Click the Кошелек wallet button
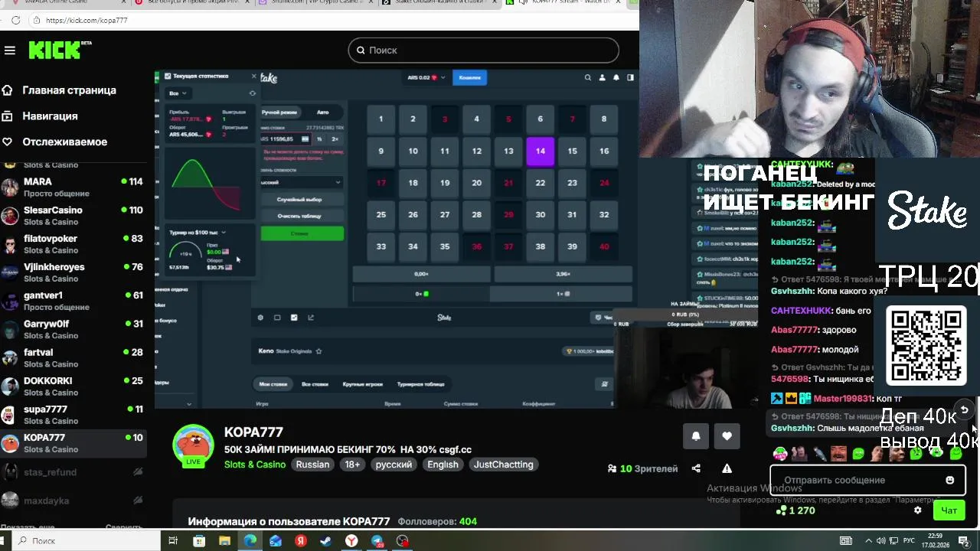 [469, 77]
